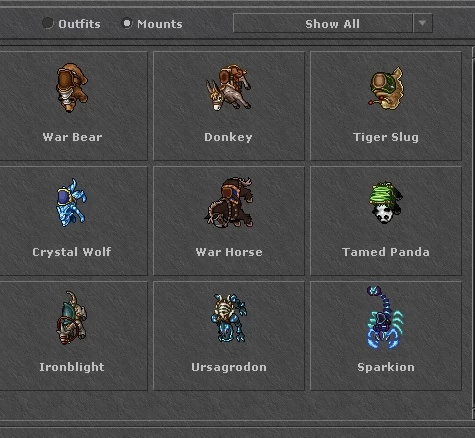
Task: Choose the Donkey mount sprite
Action: point(228,87)
